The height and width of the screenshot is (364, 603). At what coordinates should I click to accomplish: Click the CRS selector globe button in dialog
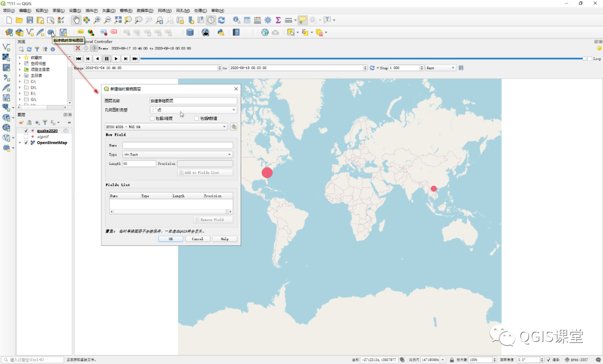(233, 127)
